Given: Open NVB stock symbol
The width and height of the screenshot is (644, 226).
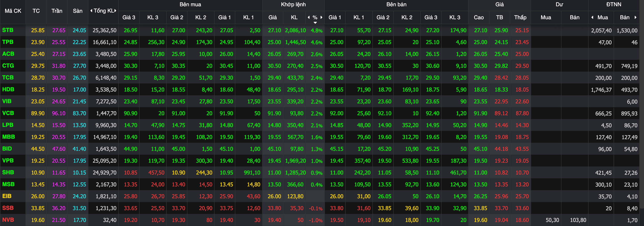Looking at the screenshot, I should (x=8, y=220).
